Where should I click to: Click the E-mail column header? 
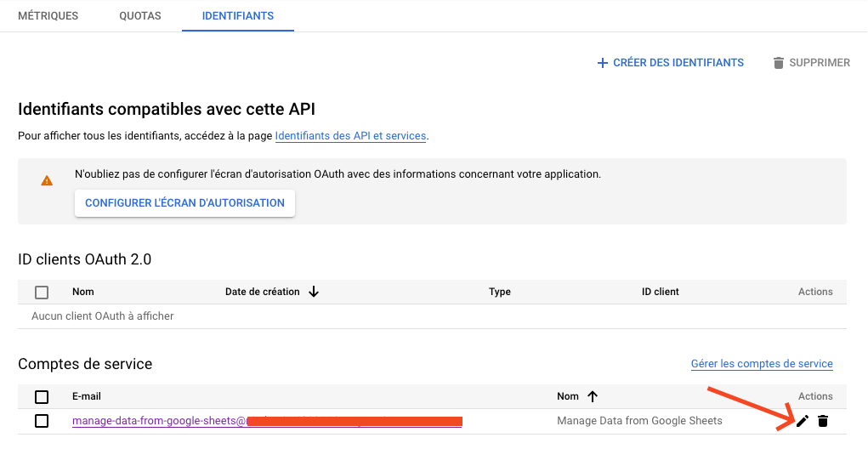pyautogui.click(x=87, y=396)
